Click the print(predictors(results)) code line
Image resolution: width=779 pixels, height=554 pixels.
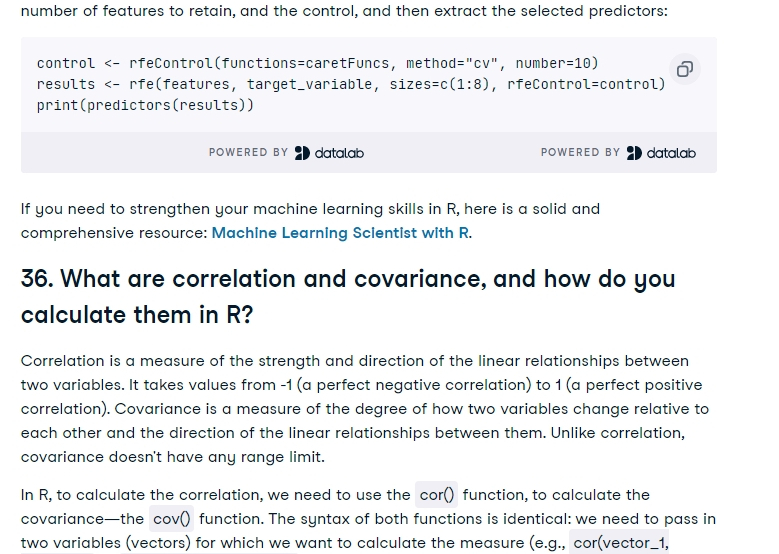click(145, 105)
